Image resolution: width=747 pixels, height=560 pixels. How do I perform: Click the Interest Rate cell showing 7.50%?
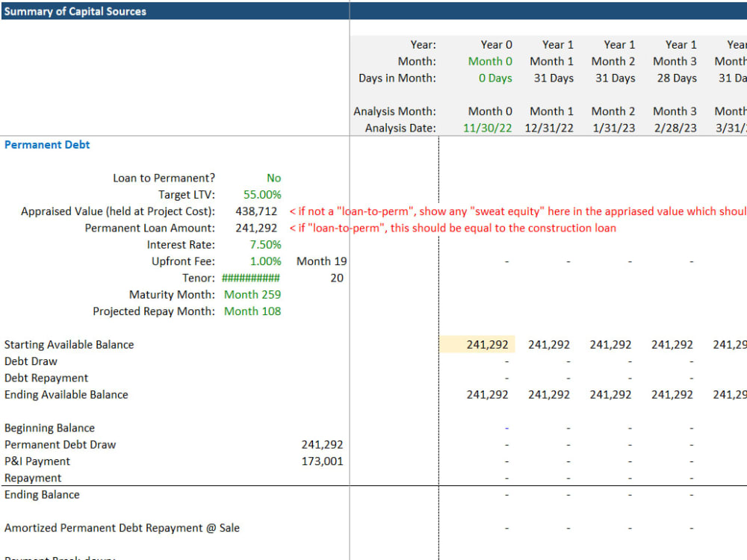267,244
